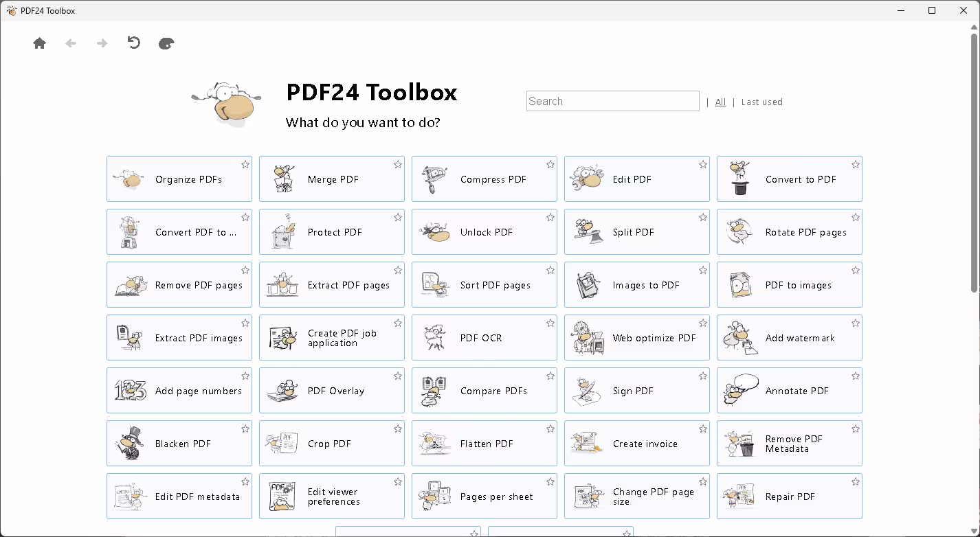Click the forward arrow navigation icon
Screen dimensions: 980x537
pyautogui.click(x=102, y=43)
